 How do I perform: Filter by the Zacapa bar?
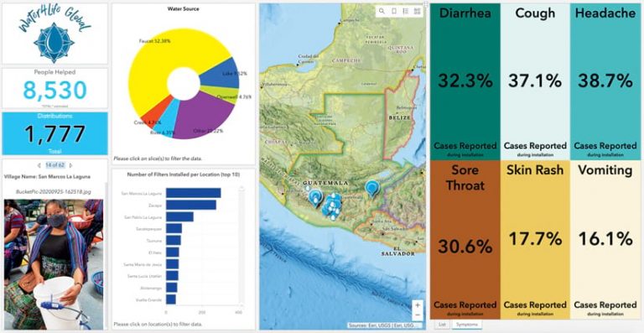[191, 205]
